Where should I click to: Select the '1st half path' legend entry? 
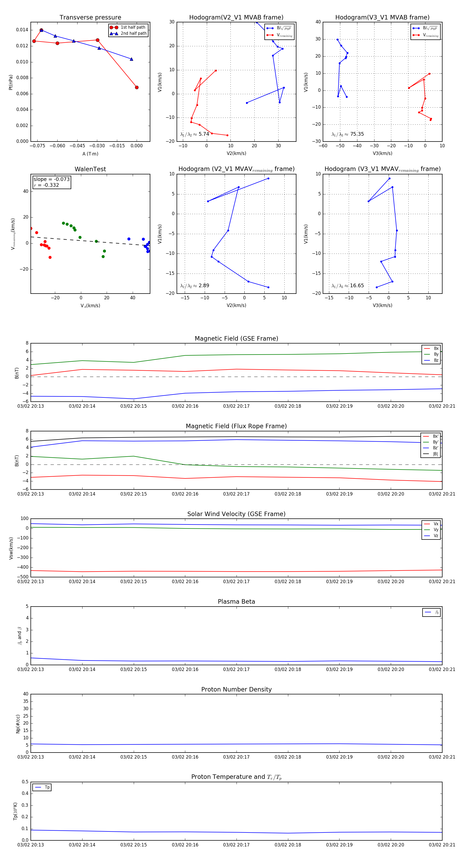128,27
